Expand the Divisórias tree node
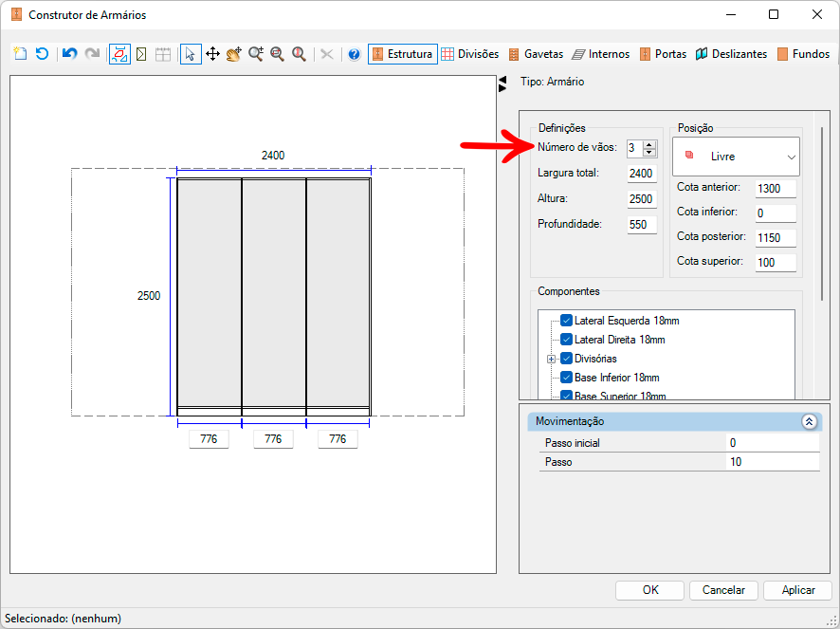 pos(551,359)
